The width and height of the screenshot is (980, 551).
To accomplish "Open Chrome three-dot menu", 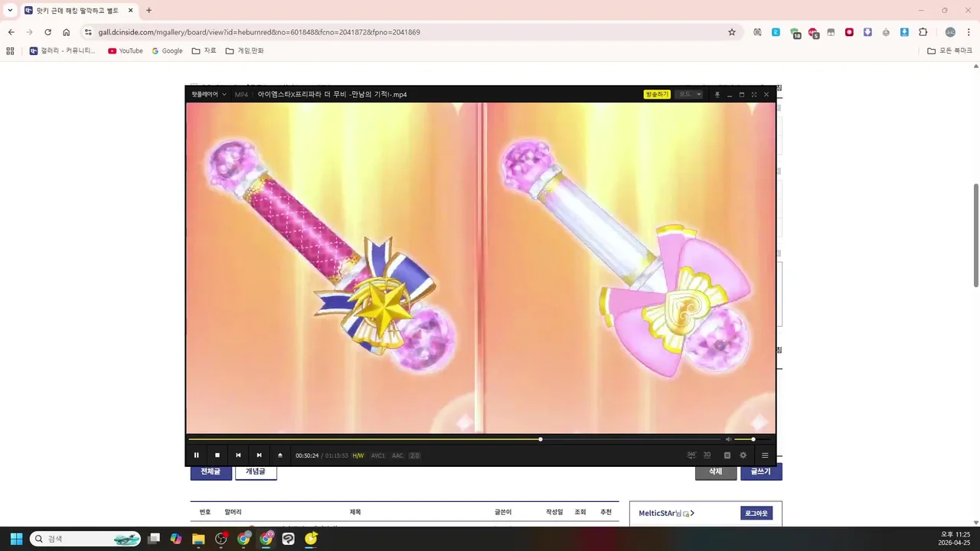I will pos(969,32).
